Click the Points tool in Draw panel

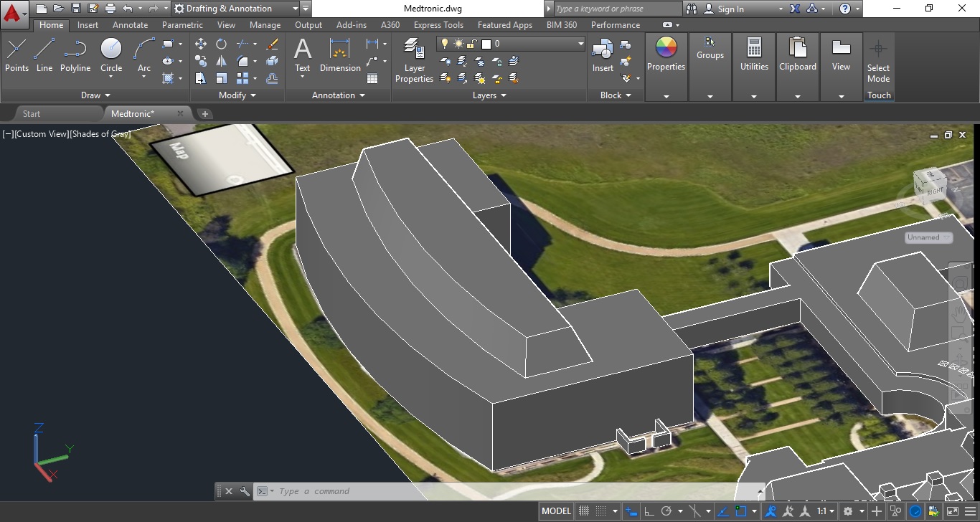(17, 55)
